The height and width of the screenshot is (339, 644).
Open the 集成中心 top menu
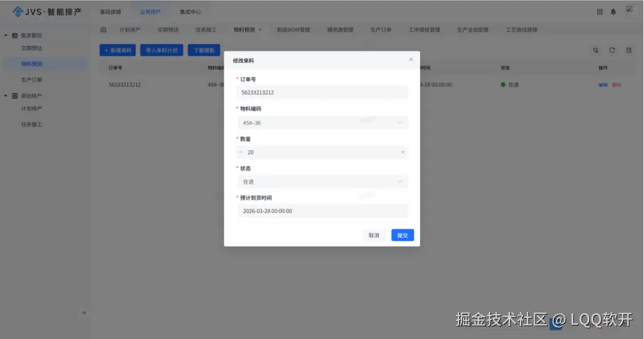[190, 12]
